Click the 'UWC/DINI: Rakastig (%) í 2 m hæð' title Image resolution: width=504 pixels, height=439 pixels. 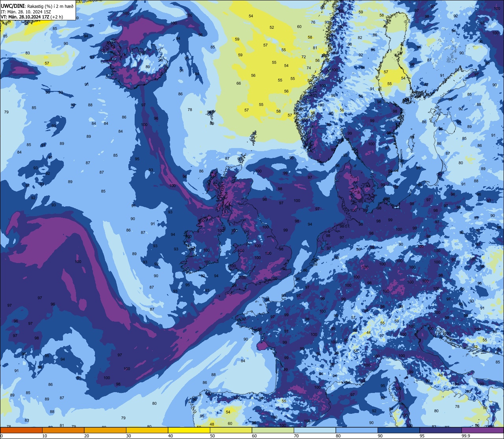pyautogui.click(x=37, y=6)
